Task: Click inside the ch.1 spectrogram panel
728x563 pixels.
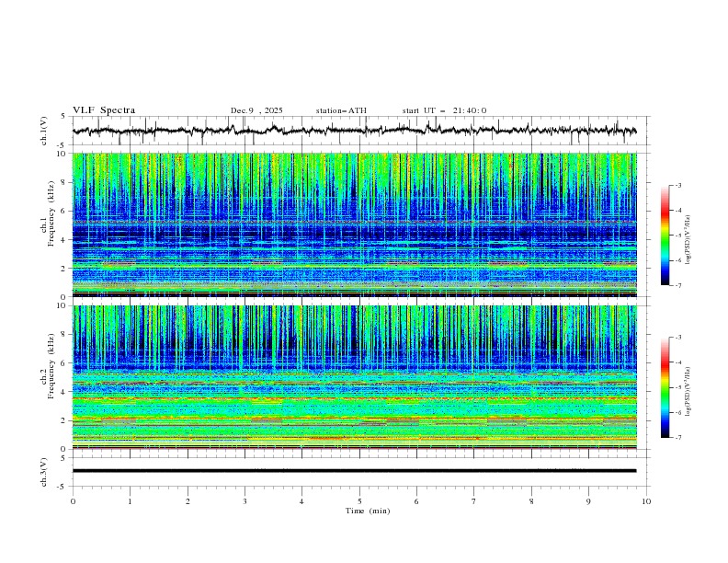Action: point(354,224)
